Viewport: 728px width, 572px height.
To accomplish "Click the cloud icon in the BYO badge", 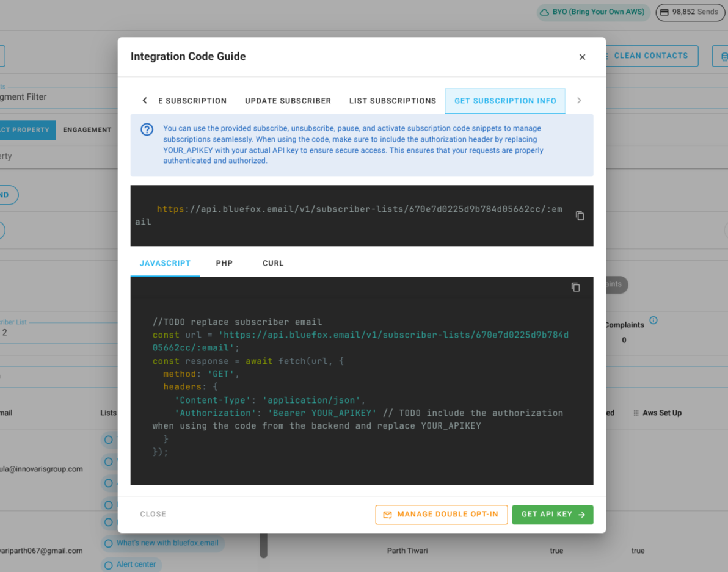I will tap(544, 12).
